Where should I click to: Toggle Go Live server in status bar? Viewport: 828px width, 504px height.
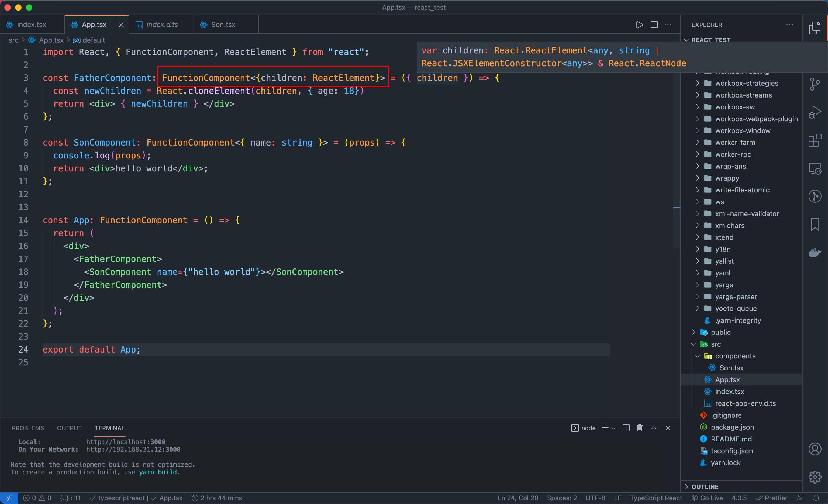tap(707, 498)
